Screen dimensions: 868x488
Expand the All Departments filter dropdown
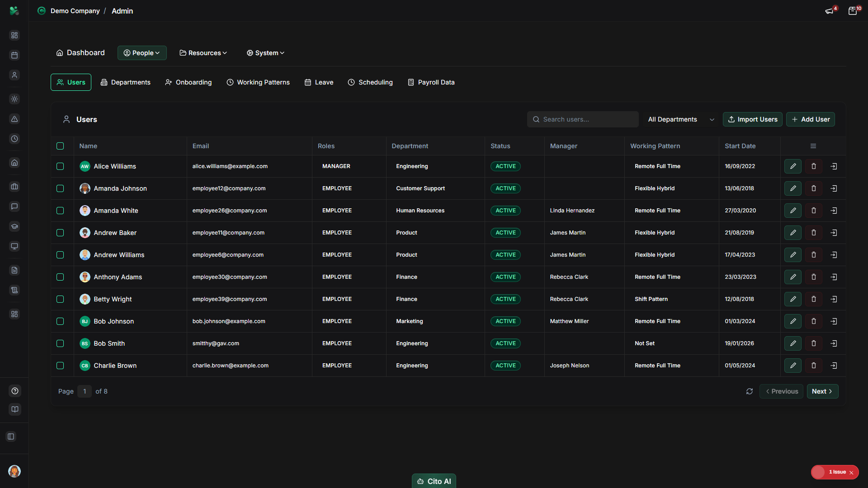[x=680, y=119]
